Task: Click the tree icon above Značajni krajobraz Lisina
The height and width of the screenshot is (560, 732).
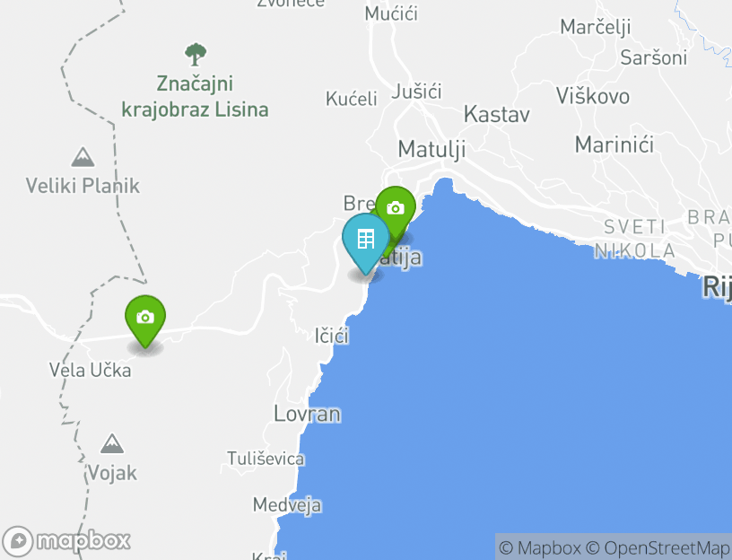Action: [196, 54]
